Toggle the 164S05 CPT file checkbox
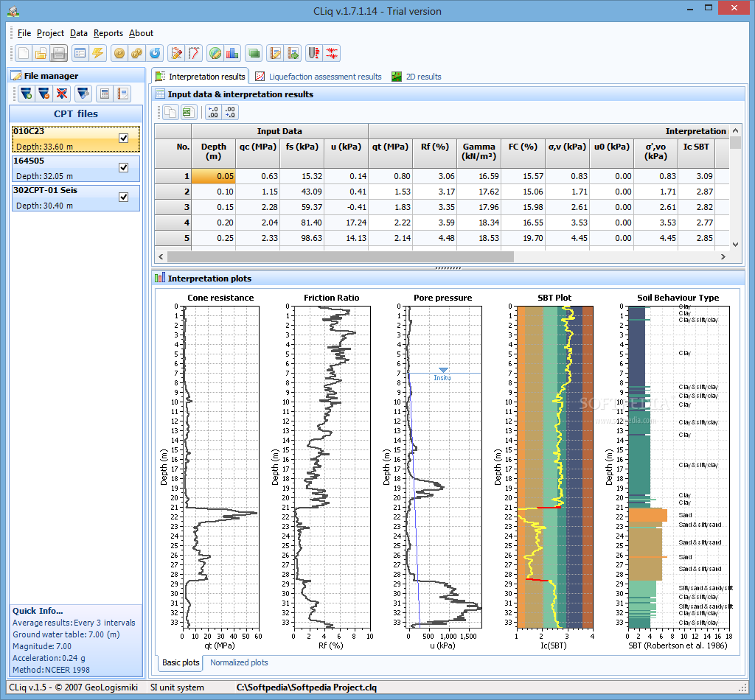This screenshot has height=700, width=755. [124, 167]
